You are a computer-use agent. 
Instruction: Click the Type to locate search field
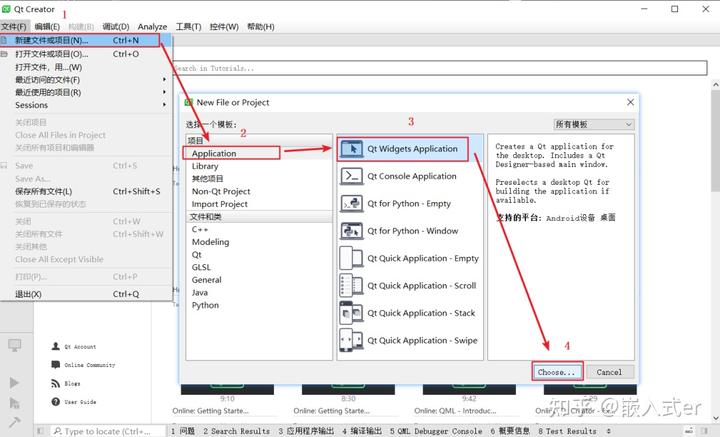(107, 431)
